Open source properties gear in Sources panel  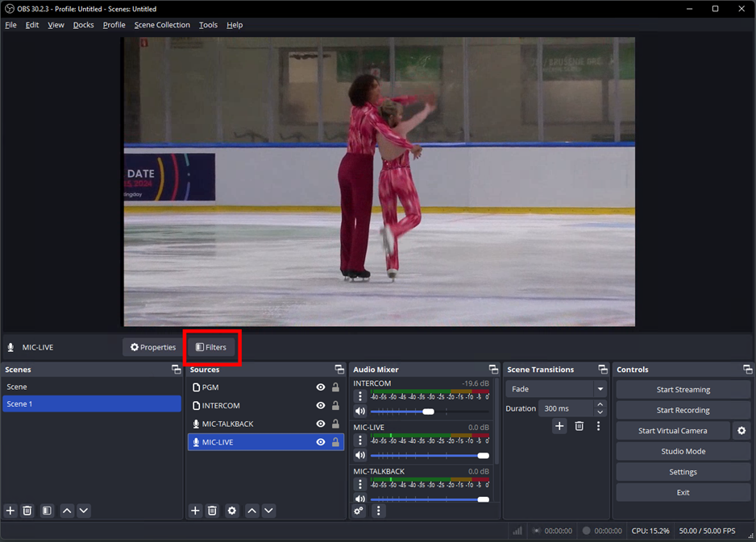pyautogui.click(x=232, y=511)
